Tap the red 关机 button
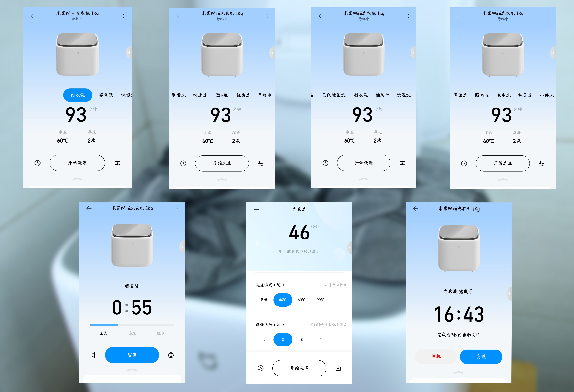Viewport: 574px width, 392px height. [436, 357]
